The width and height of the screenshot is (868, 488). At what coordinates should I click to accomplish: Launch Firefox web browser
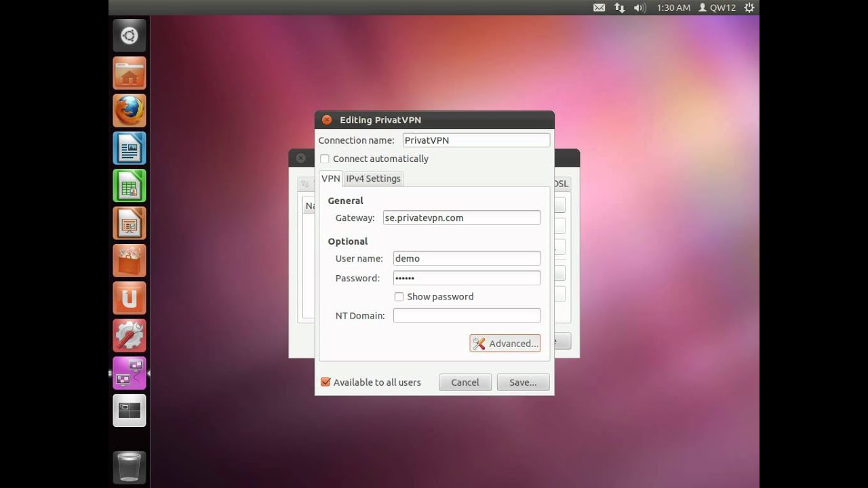tap(129, 110)
